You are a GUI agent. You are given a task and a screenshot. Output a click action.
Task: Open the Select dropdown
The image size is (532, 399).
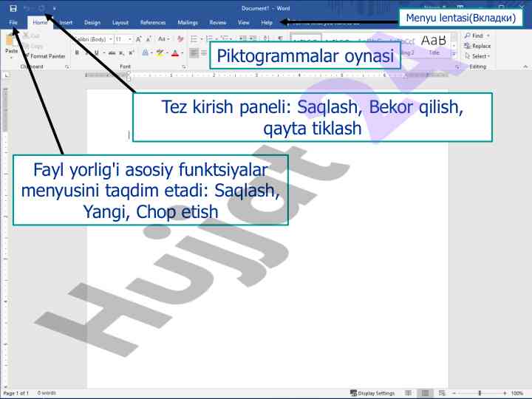478,56
